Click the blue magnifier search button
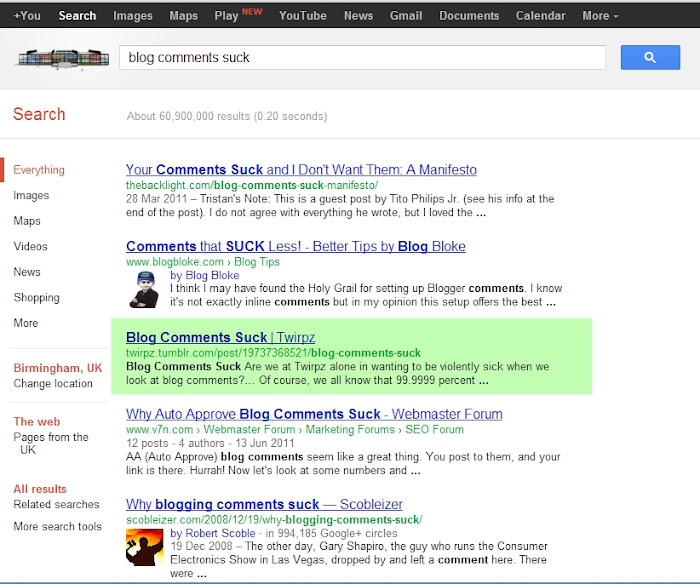This screenshot has height=584, width=700. [650, 57]
